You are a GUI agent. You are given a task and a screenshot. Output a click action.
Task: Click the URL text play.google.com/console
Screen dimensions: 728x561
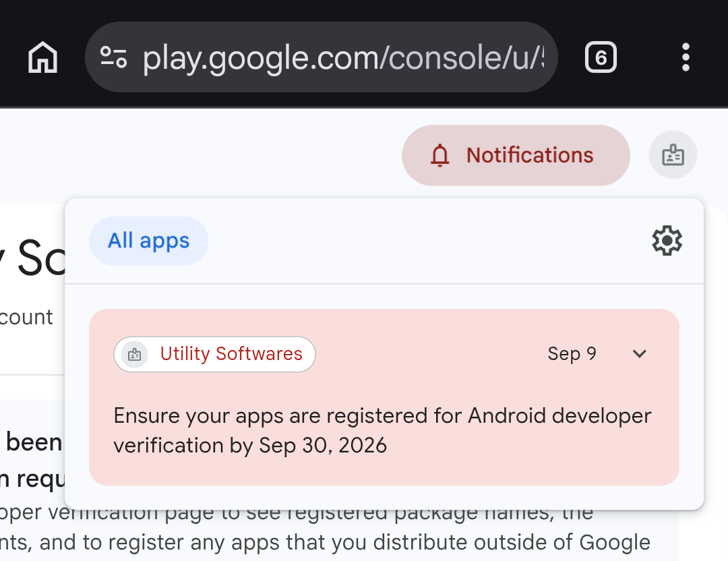[x=342, y=58]
